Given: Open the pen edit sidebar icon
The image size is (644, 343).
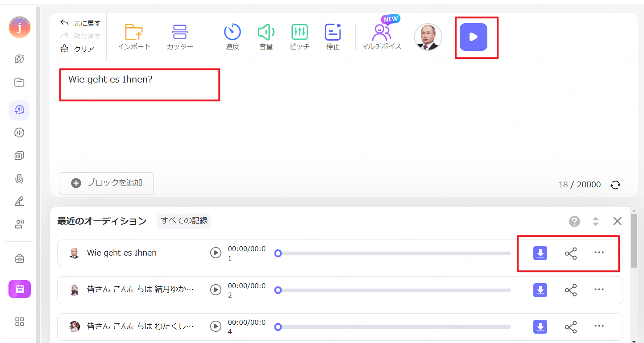Looking at the screenshot, I should 19,201.
